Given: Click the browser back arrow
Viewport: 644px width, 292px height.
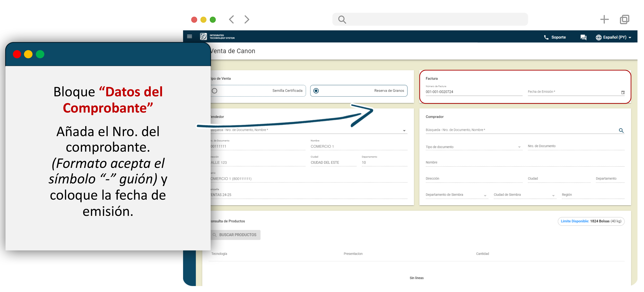Looking at the screenshot, I should (231, 19).
